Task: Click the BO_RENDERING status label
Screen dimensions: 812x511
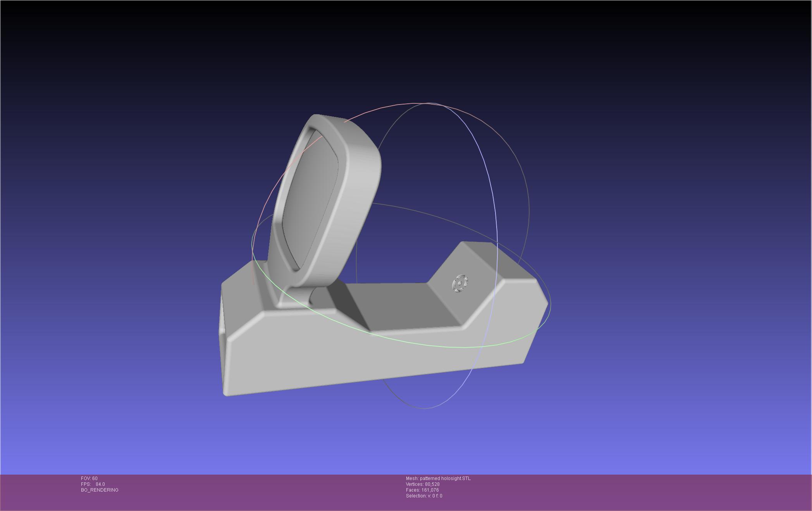Action: pyautogui.click(x=100, y=490)
